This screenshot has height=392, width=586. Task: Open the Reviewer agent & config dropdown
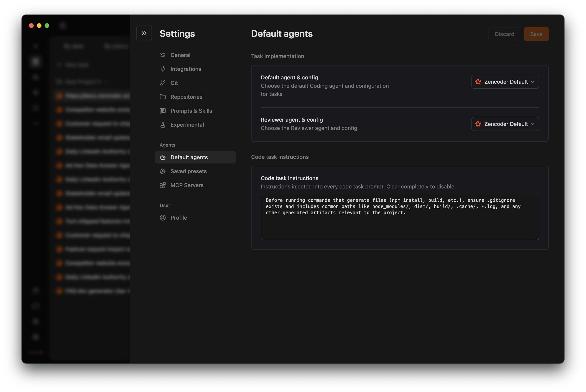[x=505, y=124]
